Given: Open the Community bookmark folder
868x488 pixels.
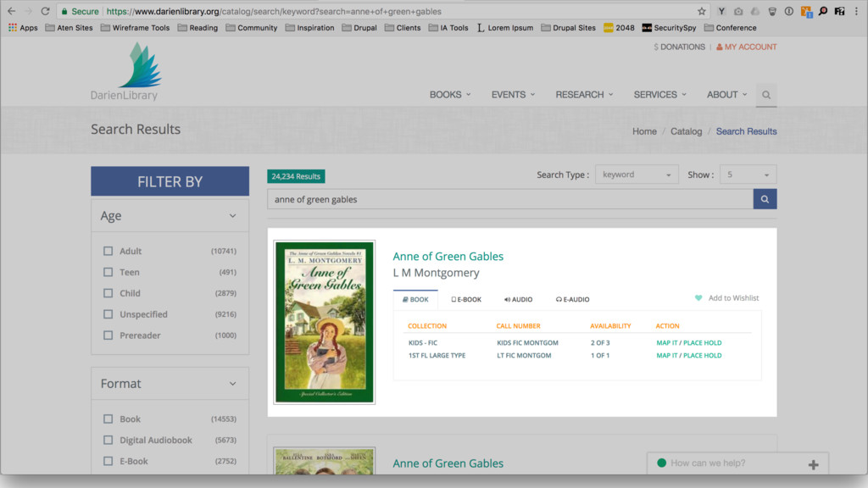Looking at the screenshot, I should (251, 28).
